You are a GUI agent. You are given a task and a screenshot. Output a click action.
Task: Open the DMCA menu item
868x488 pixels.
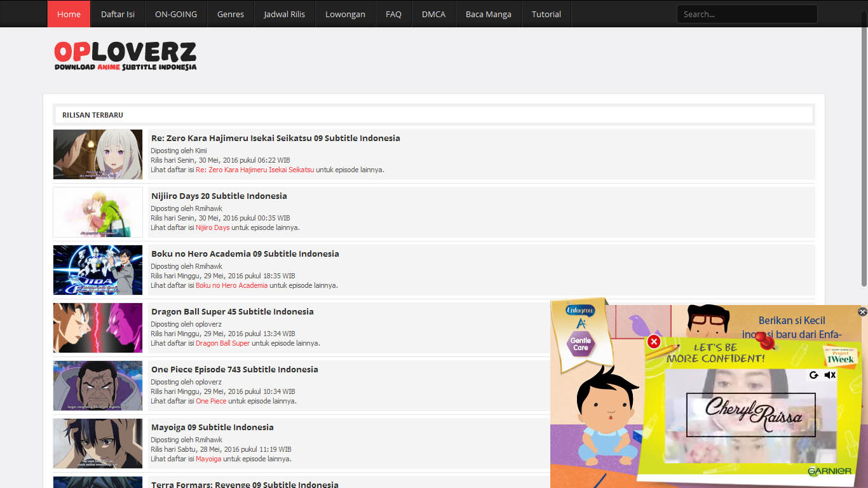[434, 14]
